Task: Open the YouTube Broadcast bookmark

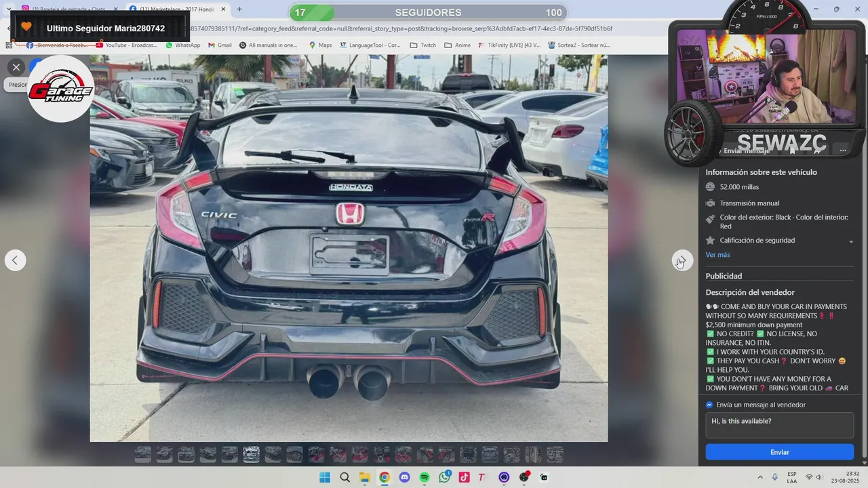Action: [127, 45]
